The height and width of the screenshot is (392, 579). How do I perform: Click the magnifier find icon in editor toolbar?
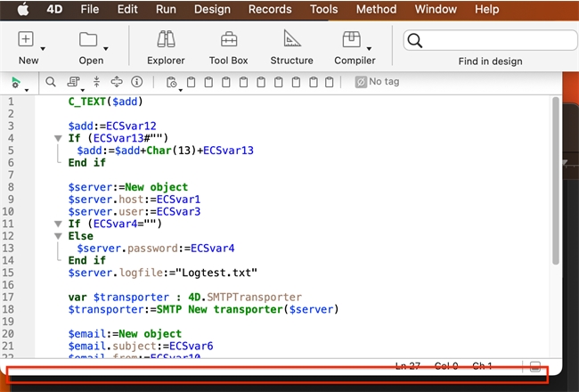pyautogui.click(x=51, y=82)
